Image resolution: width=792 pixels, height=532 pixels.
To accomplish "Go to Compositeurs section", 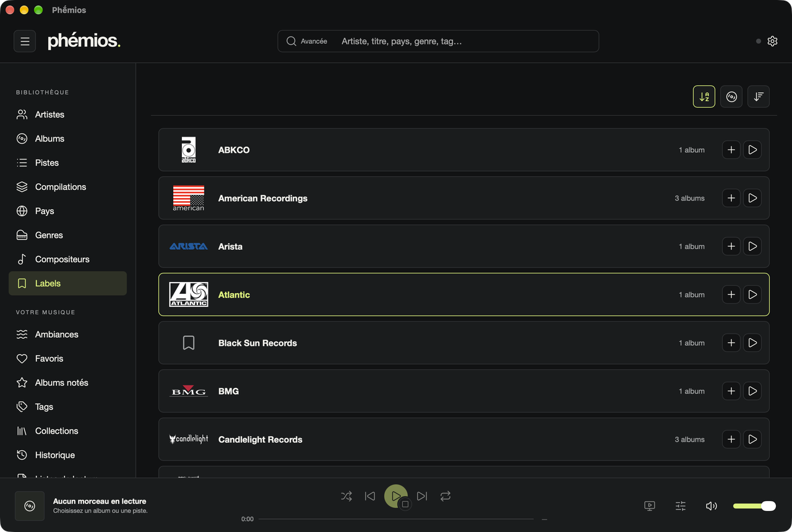I will 68,259.
